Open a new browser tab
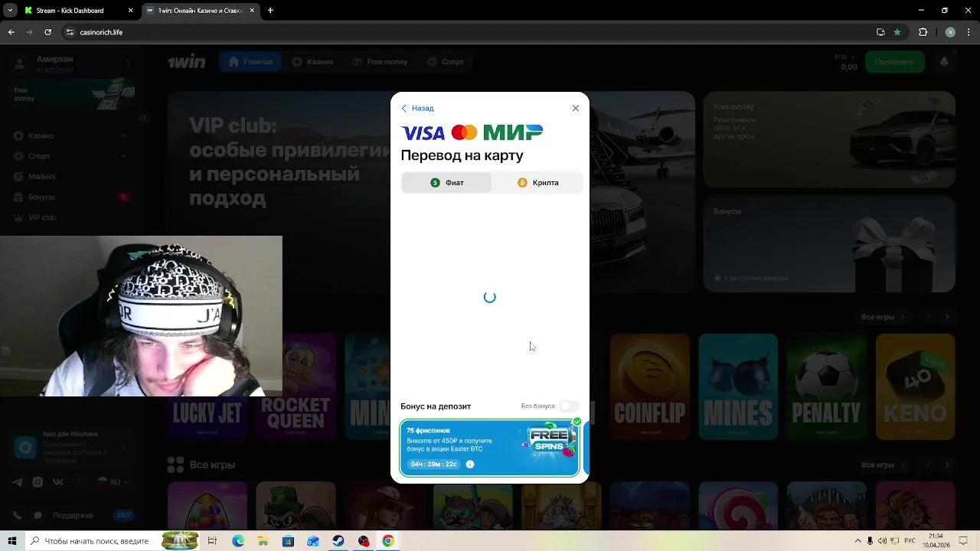The height and width of the screenshot is (551, 980). tap(270, 11)
